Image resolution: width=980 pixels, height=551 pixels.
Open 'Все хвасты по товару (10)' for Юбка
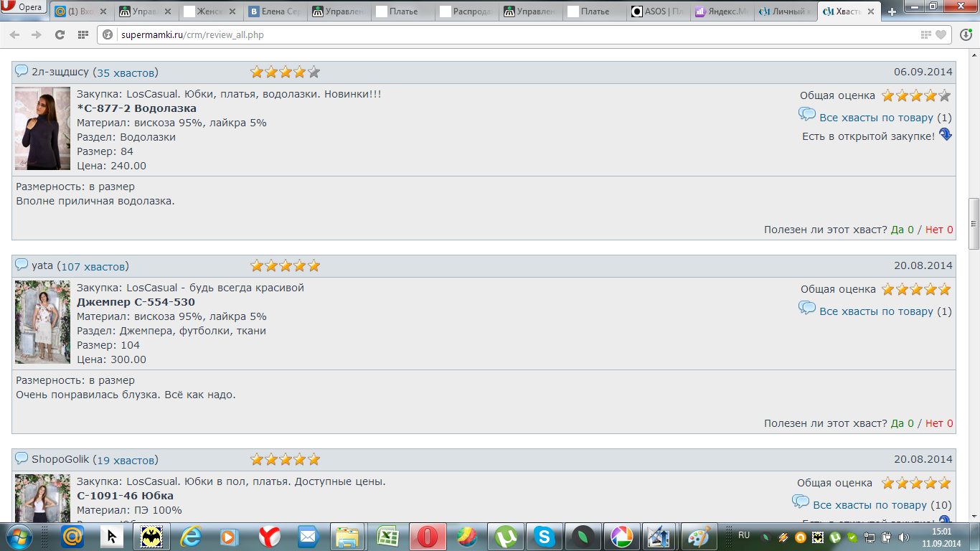click(x=870, y=505)
